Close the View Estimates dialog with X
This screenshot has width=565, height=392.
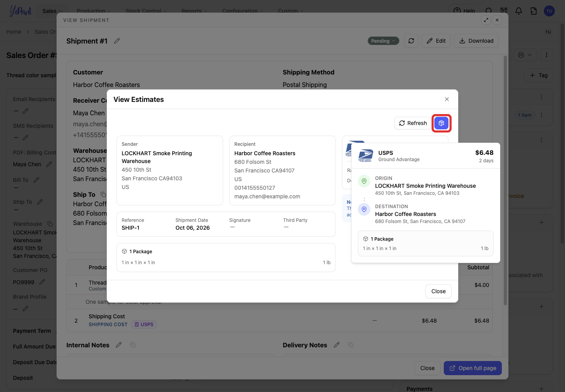[447, 99]
